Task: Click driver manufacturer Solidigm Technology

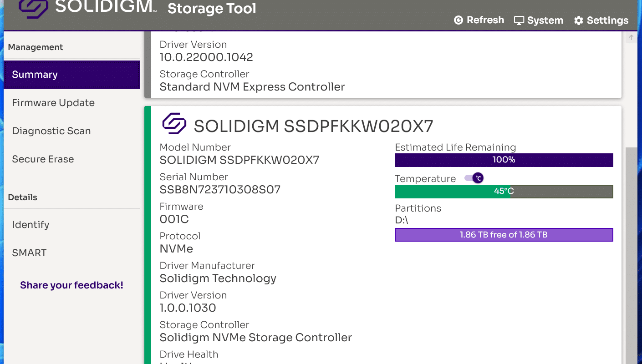Action: click(x=218, y=278)
